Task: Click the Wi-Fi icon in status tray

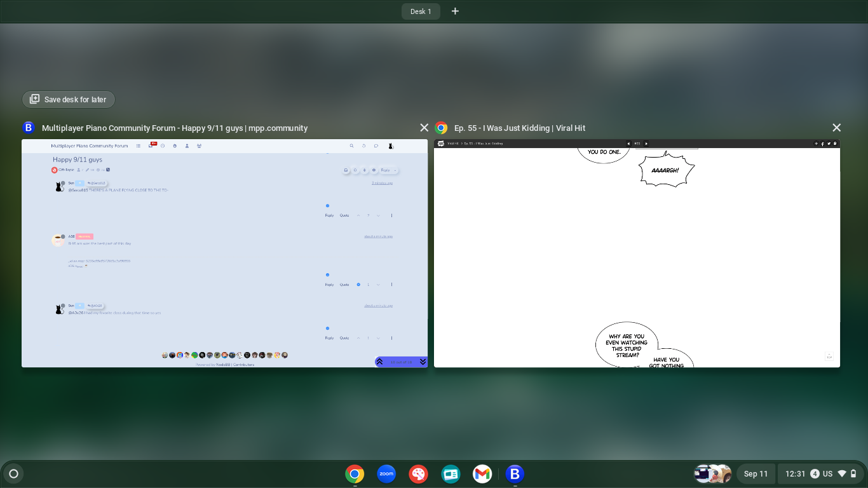Action: pos(842,474)
